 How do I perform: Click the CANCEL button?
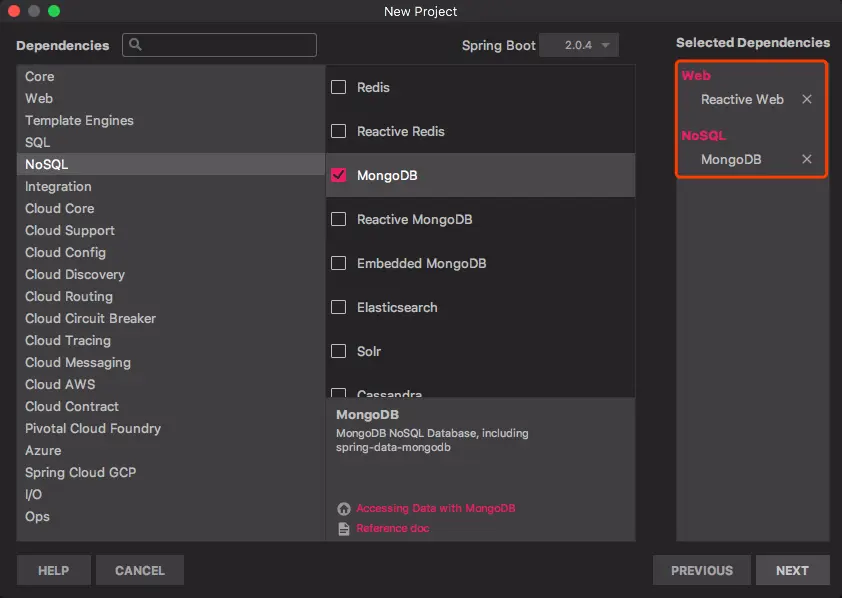tap(140, 570)
